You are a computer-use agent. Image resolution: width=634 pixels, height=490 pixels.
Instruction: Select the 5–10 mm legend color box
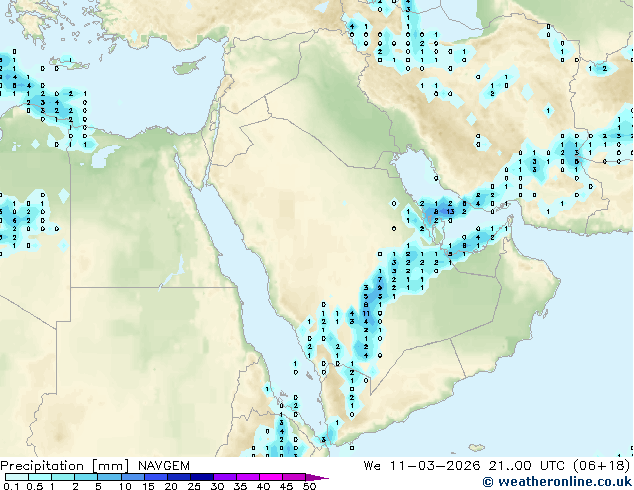pyautogui.click(x=109, y=477)
